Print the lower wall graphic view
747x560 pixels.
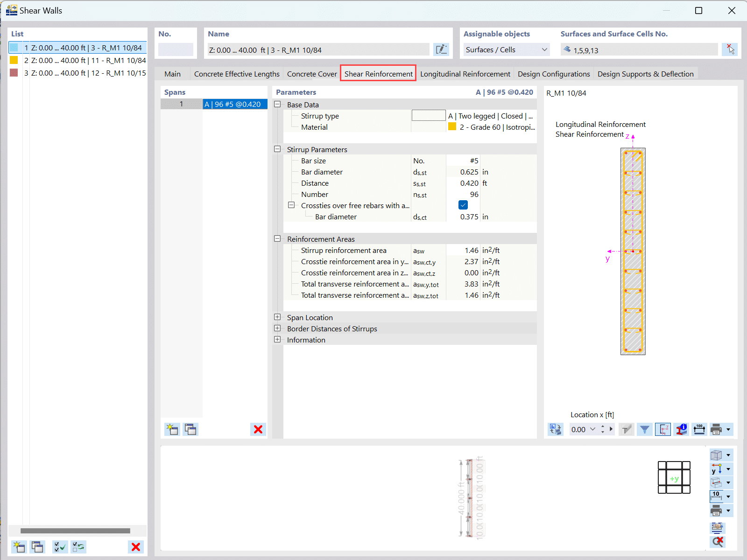pyautogui.click(x=716, y=511)
